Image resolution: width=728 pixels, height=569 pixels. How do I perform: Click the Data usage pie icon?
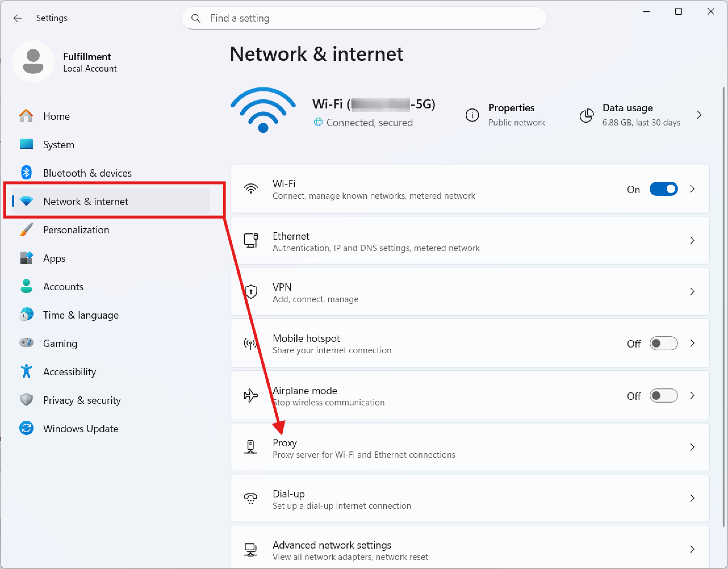pyautogui.click(x=587, y=115)
